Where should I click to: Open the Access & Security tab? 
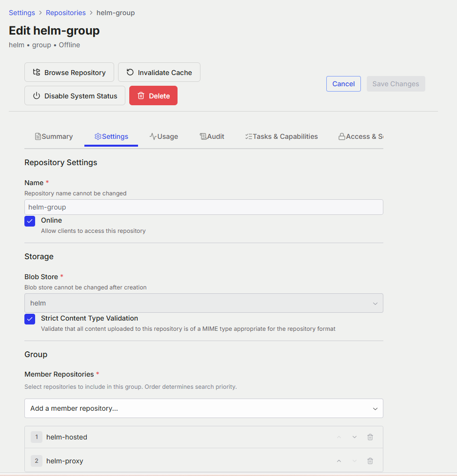pos(361,136)
